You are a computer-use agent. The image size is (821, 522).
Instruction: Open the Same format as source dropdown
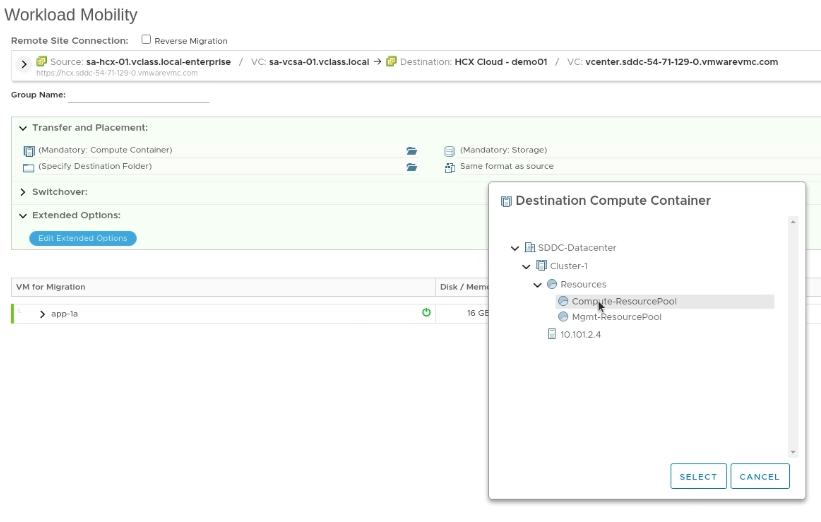507,166
